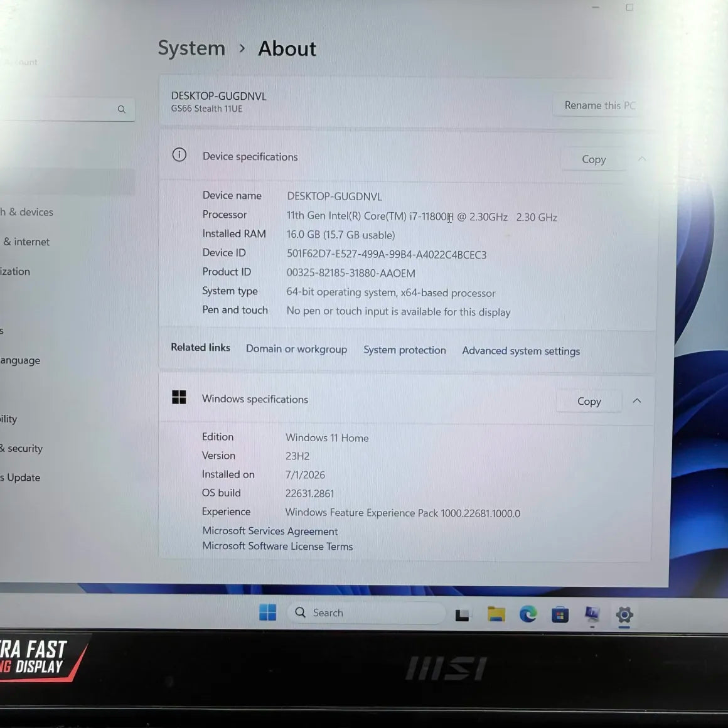Open Accessibility in sidebar
The width and height of the screenshot is (728, 728).
[x=9, y=419]
